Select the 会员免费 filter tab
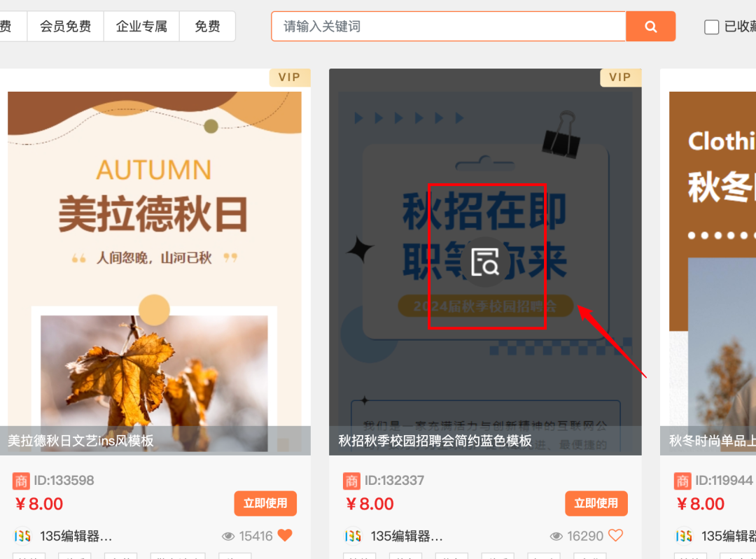Screen dimensions: 756x559 [x=66, y=27]
